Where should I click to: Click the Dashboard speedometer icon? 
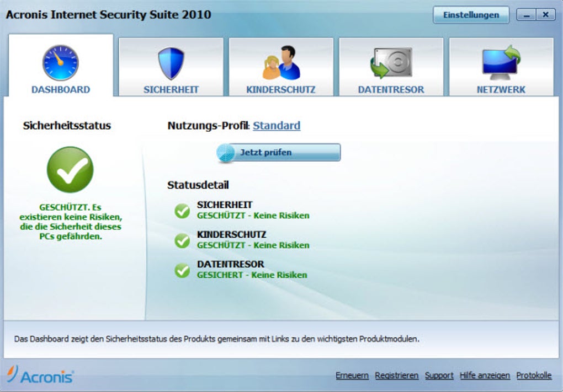point(60,62)
